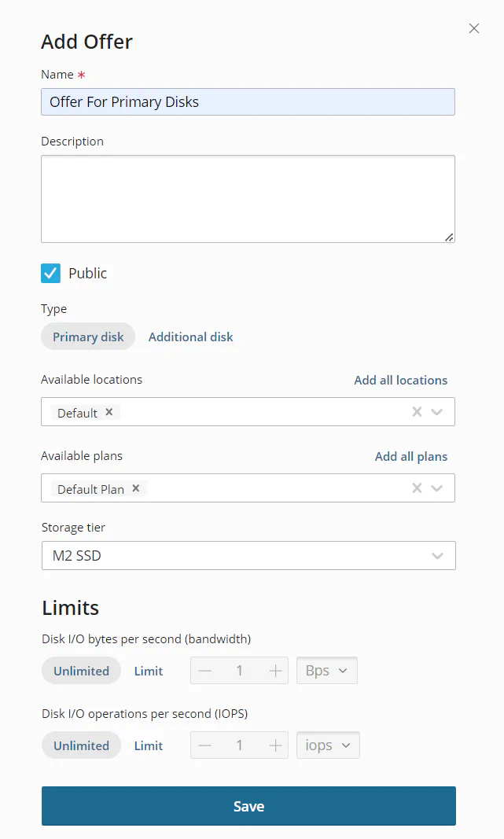Clear all selected plans
Screen dimensions: 504x839
pos(417,488)
